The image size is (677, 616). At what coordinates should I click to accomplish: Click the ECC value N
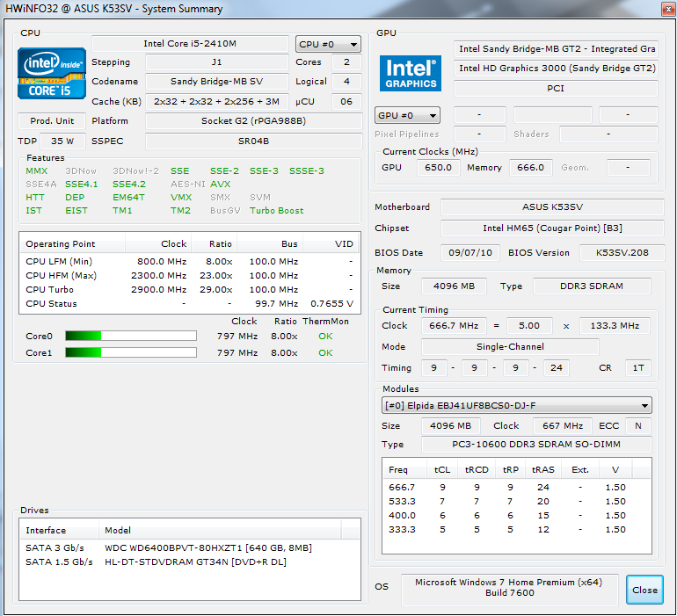(x=638, y=426)
